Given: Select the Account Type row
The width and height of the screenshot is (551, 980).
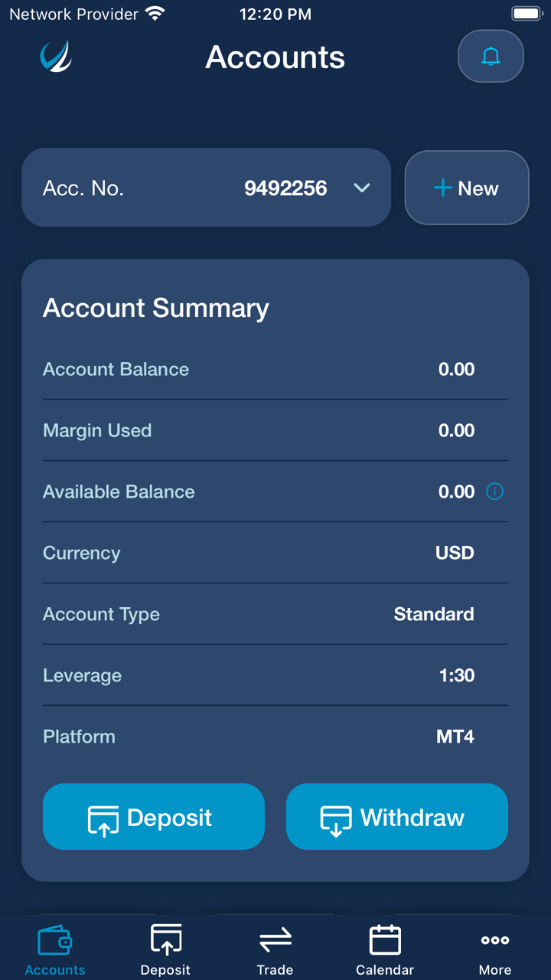Looking at the screenshot, I should (275, 614).
